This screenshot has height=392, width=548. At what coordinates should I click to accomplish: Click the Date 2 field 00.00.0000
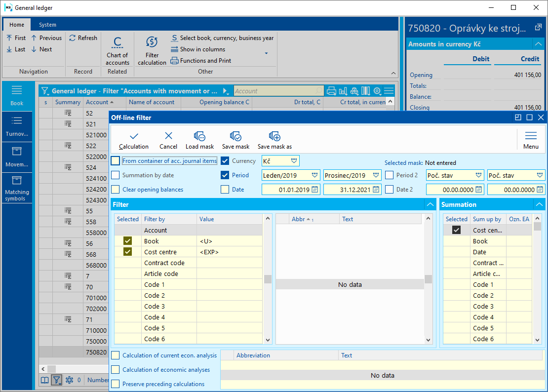(x=455, y=190)
